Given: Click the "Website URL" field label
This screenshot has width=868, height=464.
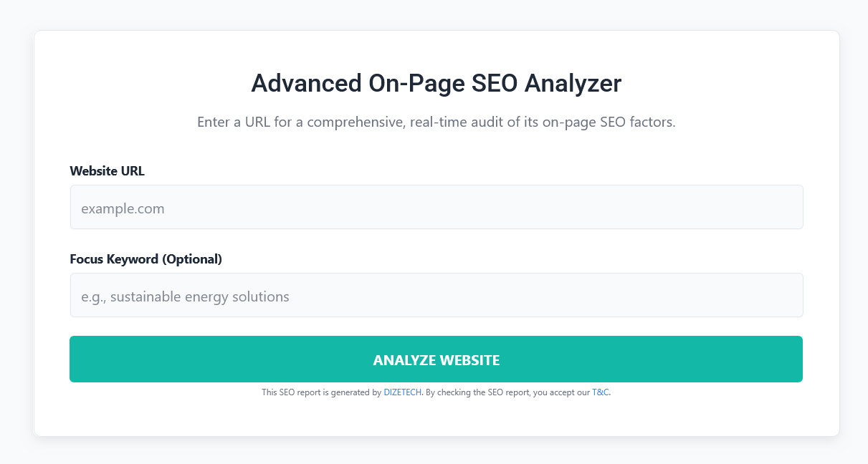Looking at the screenshot, I should point(107,170).
